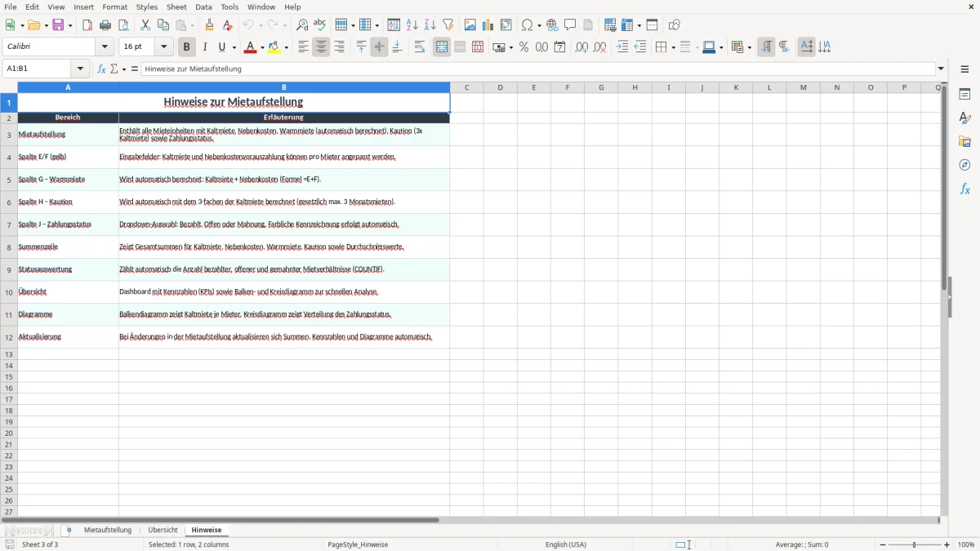This screenshot has height=551, width=980.
Task: Switch to the Übersicht sheet tab
Action: coord(163,531)
